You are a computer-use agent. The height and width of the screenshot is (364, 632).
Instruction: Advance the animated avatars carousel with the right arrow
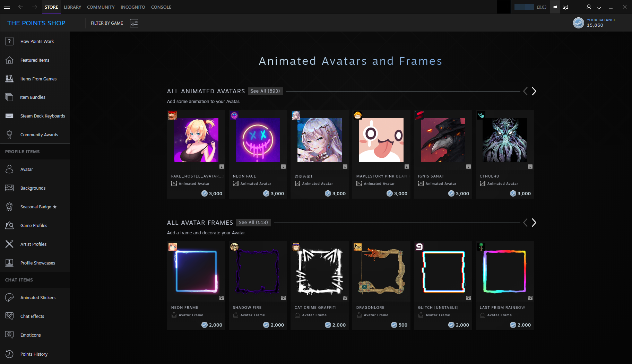[x=534, y=91]
